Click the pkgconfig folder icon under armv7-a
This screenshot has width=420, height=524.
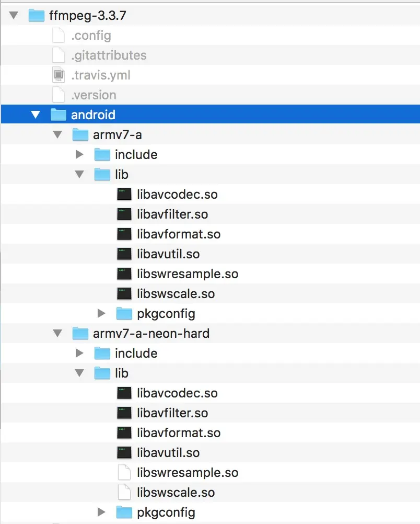pyautogui.click(x=124, y=313)
